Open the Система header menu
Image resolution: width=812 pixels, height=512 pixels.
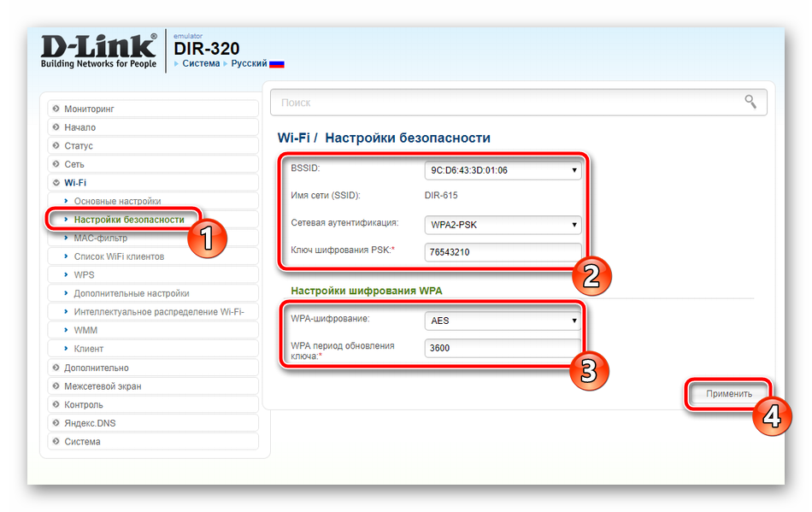tap(201, 63)
